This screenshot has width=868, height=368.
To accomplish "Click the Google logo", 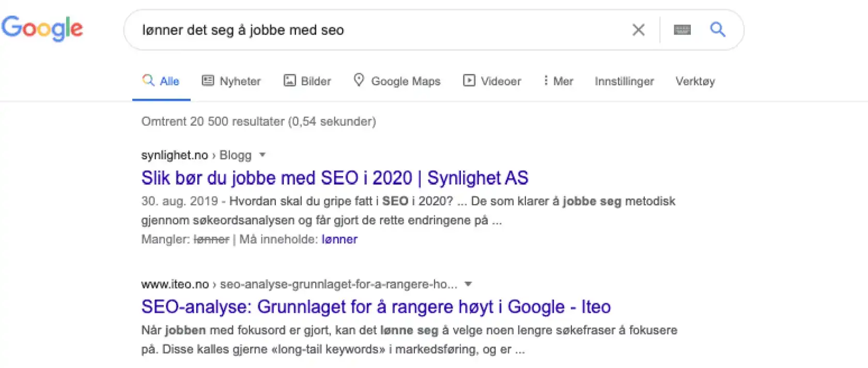I will [x=42, y=28].
